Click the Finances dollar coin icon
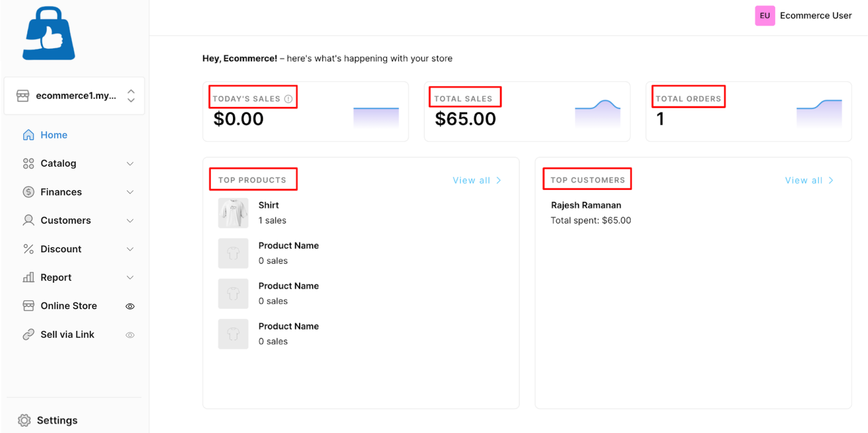Image resolution: width=868 pixels, height=433 pixels. coord(28,192)
